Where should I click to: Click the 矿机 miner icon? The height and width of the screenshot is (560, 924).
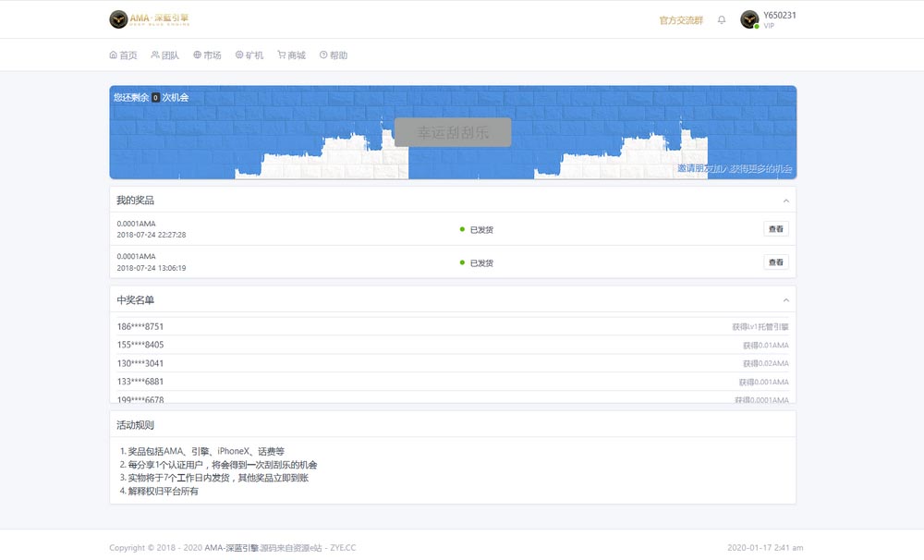pyautogui.click(x=240, y=55)
